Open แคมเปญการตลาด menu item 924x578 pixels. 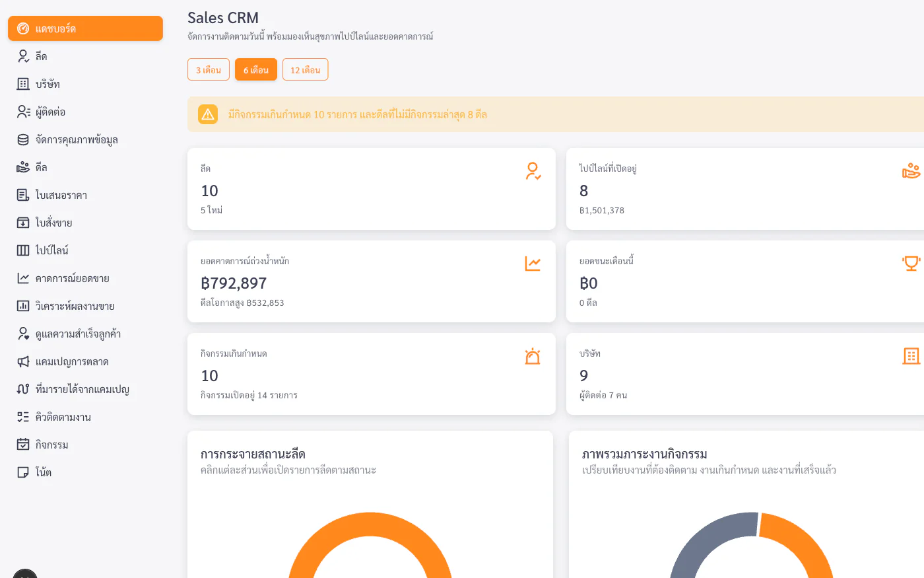tap(85, 361)
